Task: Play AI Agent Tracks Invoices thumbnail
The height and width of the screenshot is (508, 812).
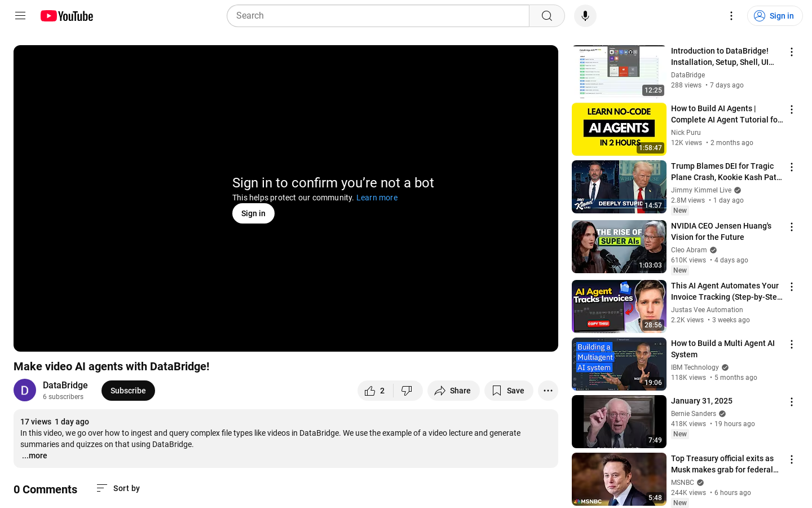Action: point(619,306)
